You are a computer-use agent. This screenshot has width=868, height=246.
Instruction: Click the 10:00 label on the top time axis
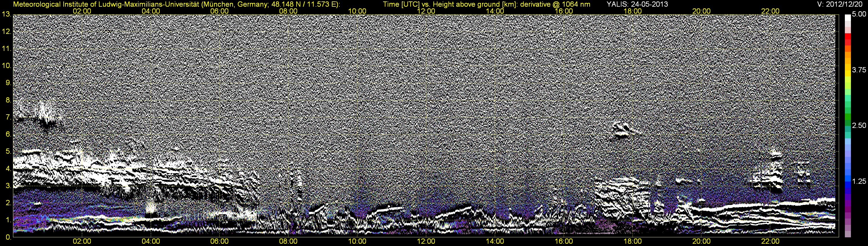click(x=357, y=11)
